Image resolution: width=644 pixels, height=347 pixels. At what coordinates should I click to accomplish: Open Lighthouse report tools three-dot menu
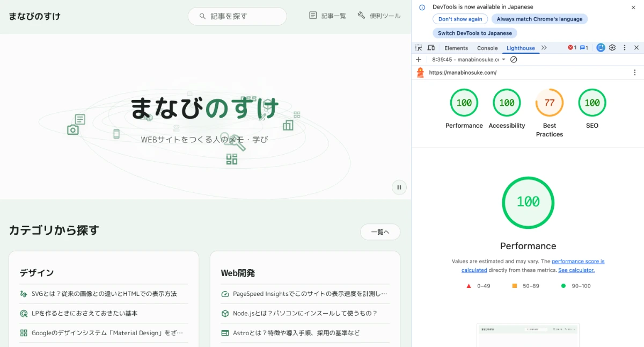[x=635, y=73]
